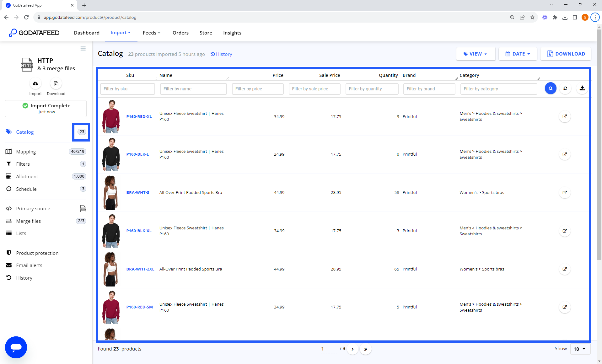
Task: Click the Filter by brand field
Action: coord(429,89)
